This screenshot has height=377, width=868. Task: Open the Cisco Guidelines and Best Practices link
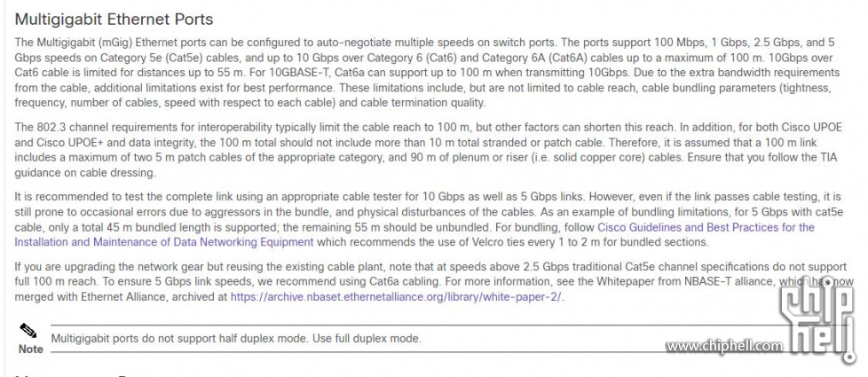click(706, 227)
